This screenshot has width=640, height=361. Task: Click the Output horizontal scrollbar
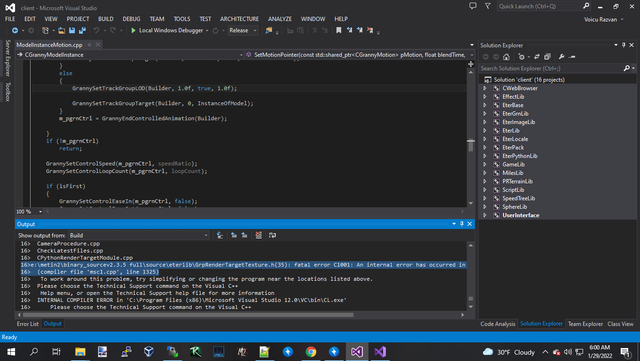188,315
